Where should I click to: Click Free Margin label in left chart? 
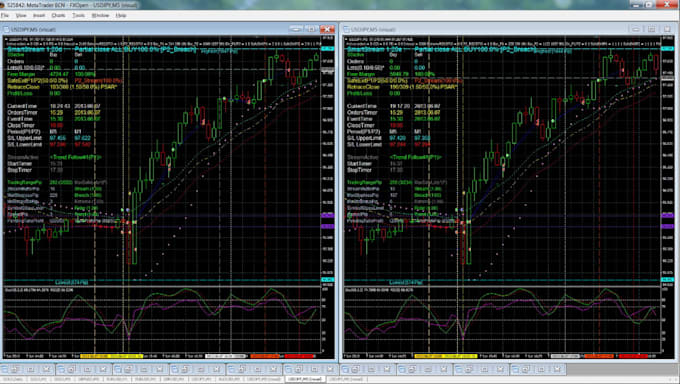[21, 74]
